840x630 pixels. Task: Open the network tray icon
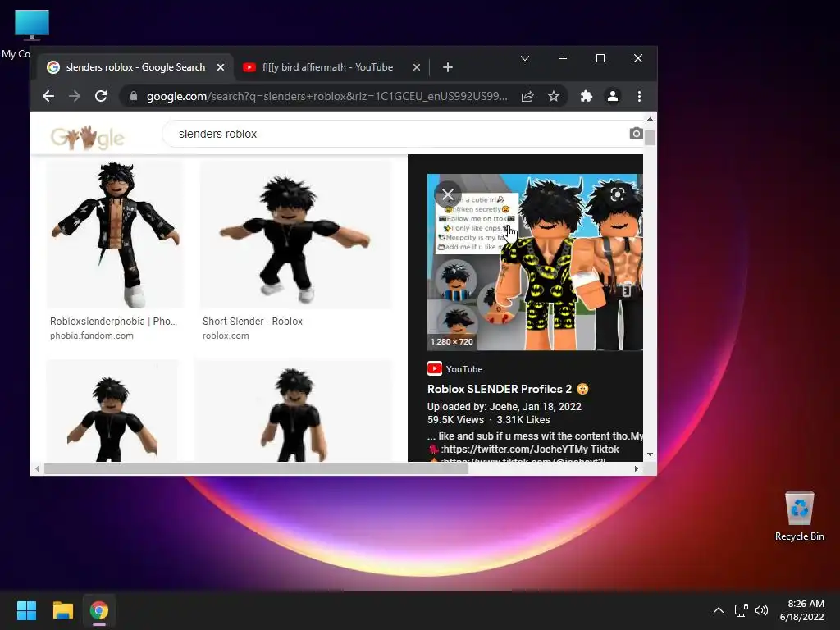coord(741,610)
